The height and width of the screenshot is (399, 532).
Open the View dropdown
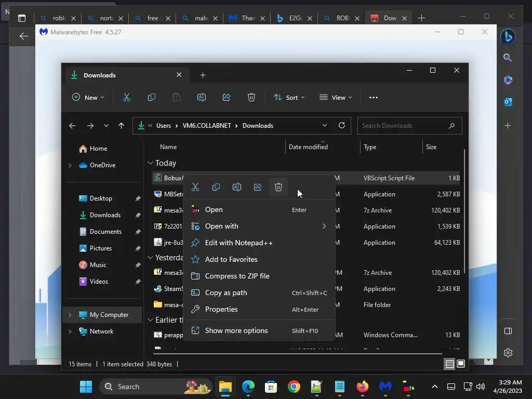(x=336, y=97)
